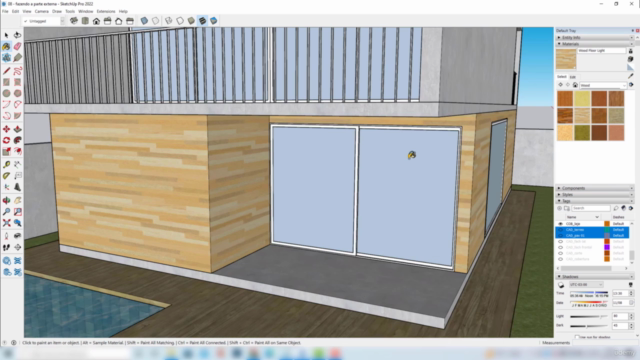
Task: Select the first wood material swatch
Action: pyautogui.click(x=565, y=99)
